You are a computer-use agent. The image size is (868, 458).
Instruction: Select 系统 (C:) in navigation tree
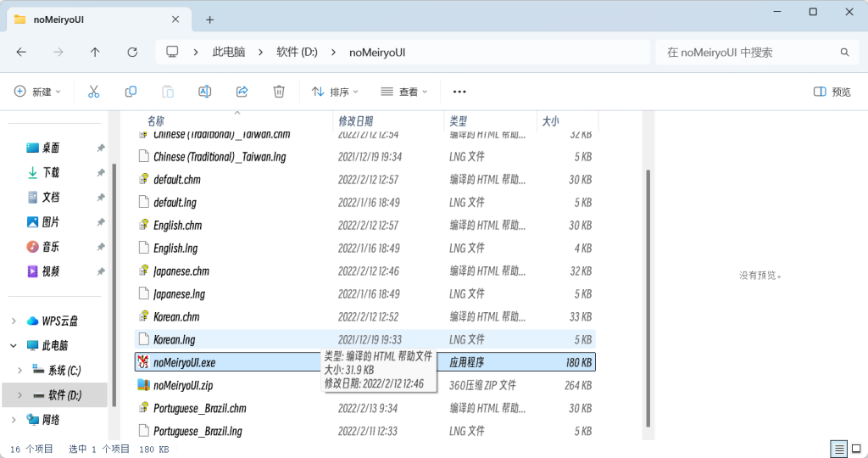point(64,370)
